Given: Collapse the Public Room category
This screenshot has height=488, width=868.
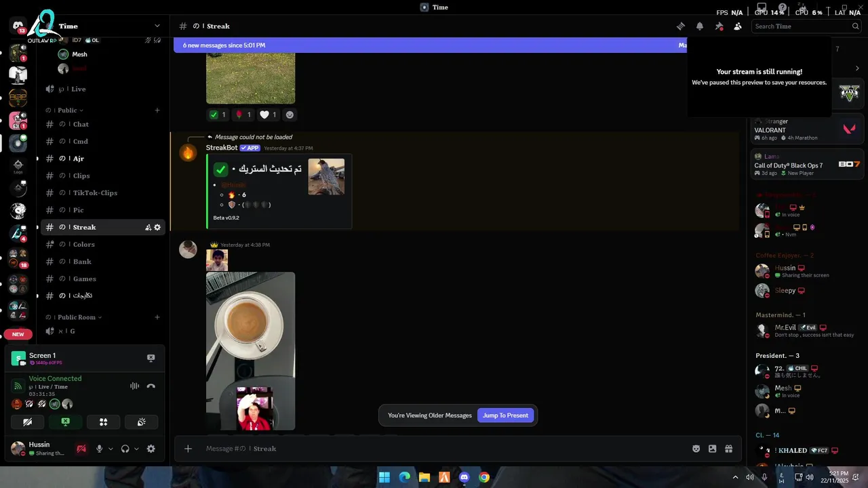Looking at the screenshot, I should click(x=74, y=317).
